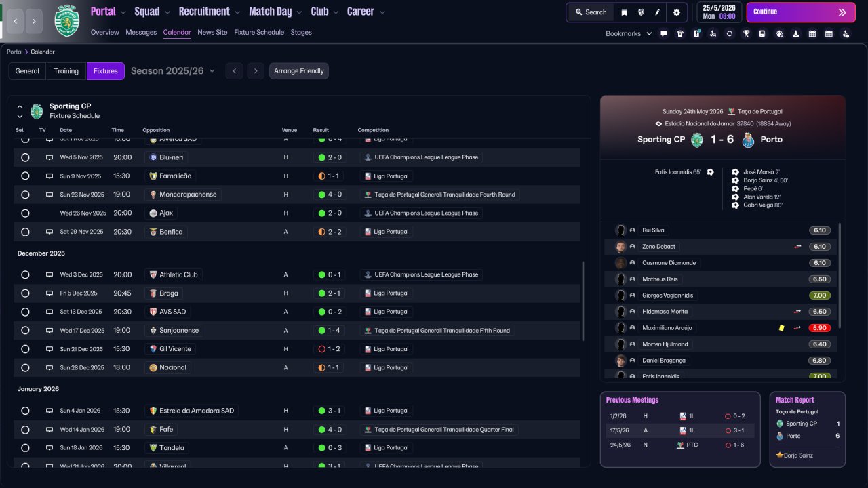
Task: Open the globe icon in the top toolbar
Action: [x=641, y=12]
